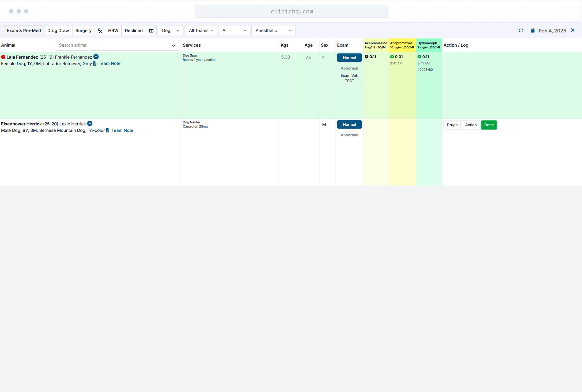Viewport: 582px width, 392px height.
Task: Click red alert icon for Lala Fernandez
Action: click(x=3, y=57)
